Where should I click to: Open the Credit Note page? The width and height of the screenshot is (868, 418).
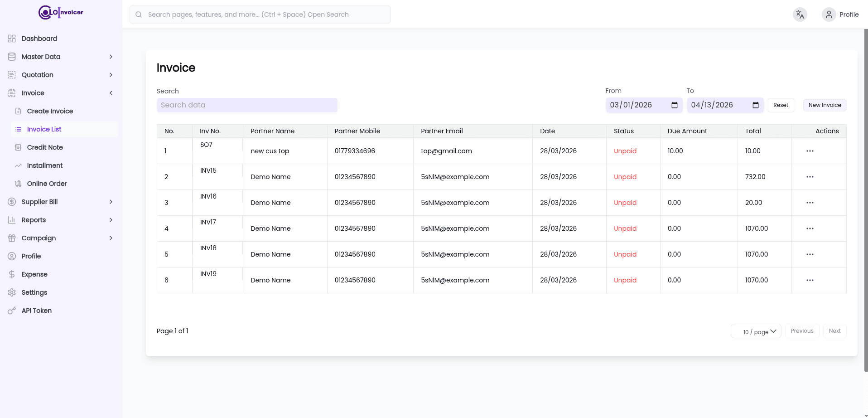[x=45, y=147]
